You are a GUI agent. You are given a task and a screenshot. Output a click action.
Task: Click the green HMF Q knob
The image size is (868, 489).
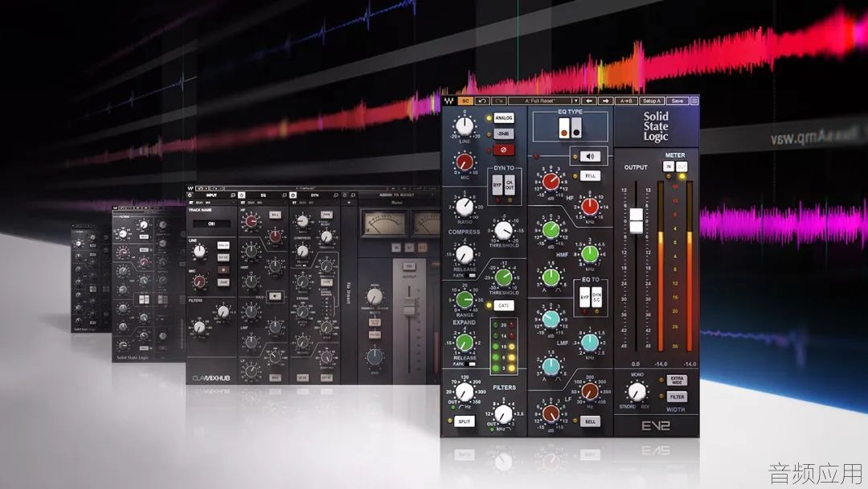pyautogui.click(x=551, y=277)
